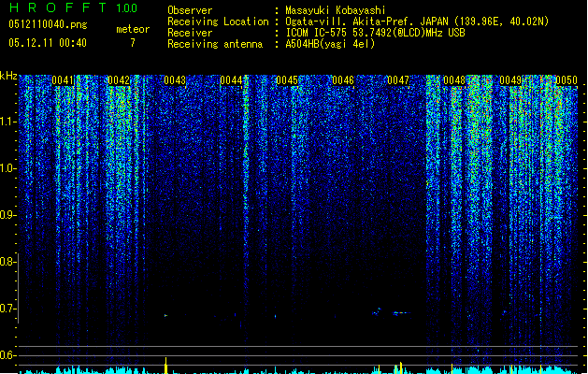The height and width of the screenshot is (374, 588).
Task: Click the 0045 time marker
Action: (287, 80)
